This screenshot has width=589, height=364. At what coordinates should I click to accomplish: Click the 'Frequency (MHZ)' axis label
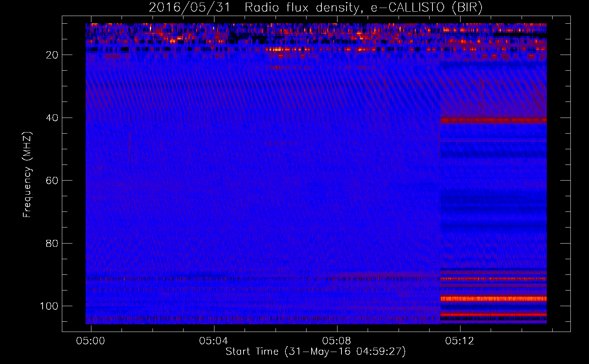(27, 175)
